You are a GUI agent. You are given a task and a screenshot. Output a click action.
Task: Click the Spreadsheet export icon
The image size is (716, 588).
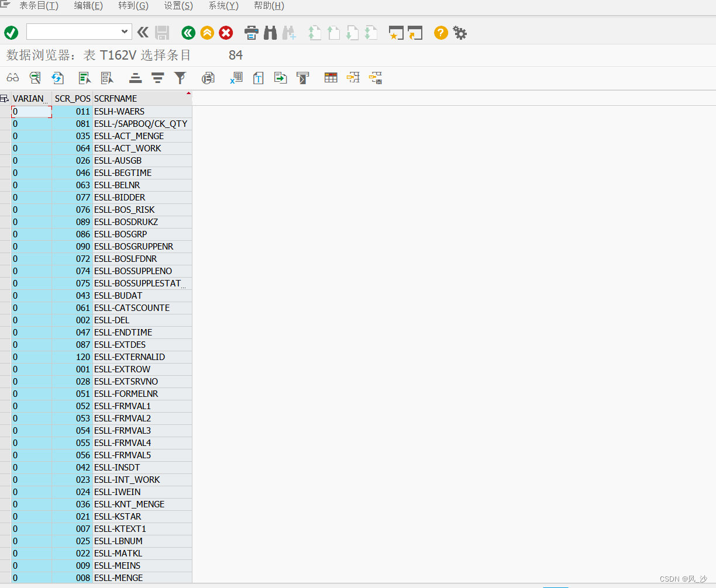(236, 78)
